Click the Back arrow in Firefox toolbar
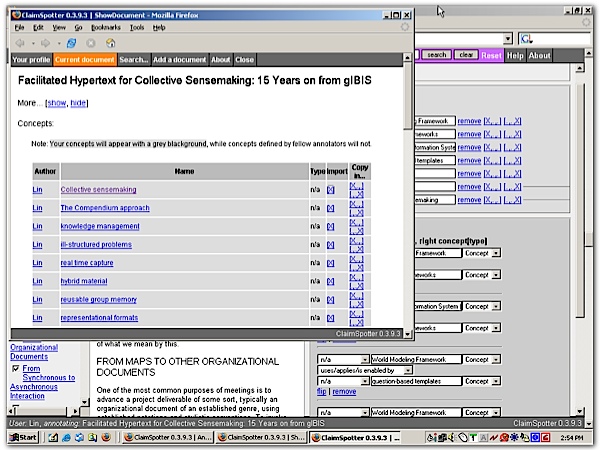Image resolution: width=600 pixels, height=450 pixels. coord(20,43)
